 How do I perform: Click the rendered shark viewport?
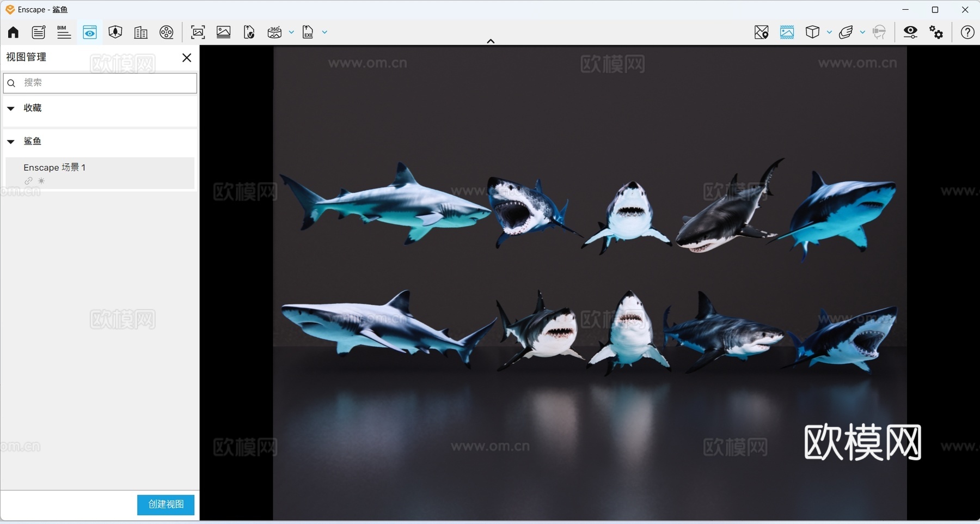coord(590,283)
